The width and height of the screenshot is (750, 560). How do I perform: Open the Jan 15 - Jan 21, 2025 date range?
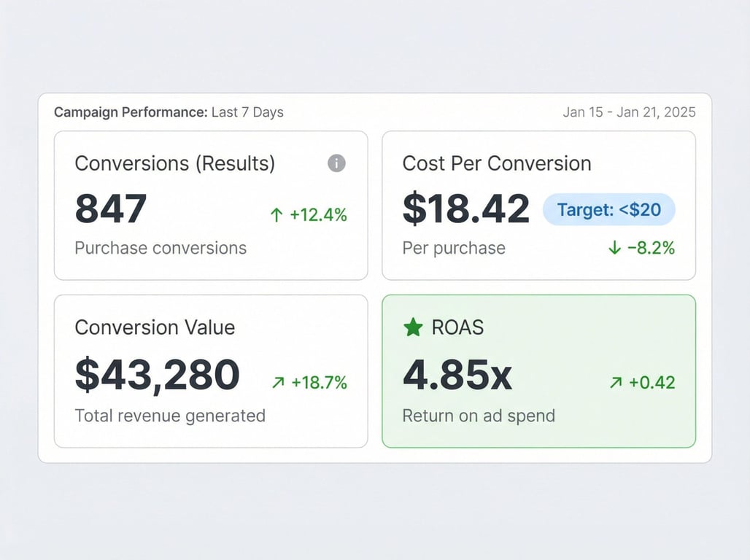pyautogui.click(x=629, y=112)
